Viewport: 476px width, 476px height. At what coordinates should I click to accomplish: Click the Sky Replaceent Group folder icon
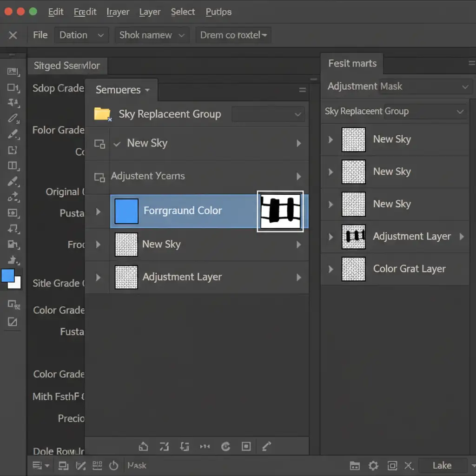click(102, 114)
